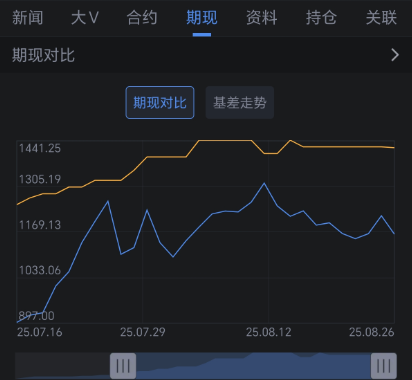Image resolution: width=412 pixels, height=380 pixels.
Task: Click the 1305.19 axis label
Action: click(40, 179)
